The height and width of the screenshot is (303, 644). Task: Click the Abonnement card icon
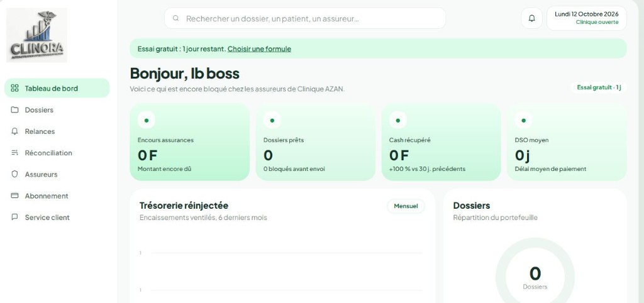tap(15, 196)
